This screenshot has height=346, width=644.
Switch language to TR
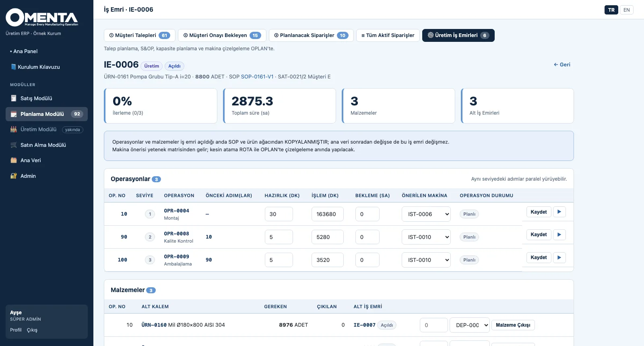pyautogui.click(x=611, y=10)
